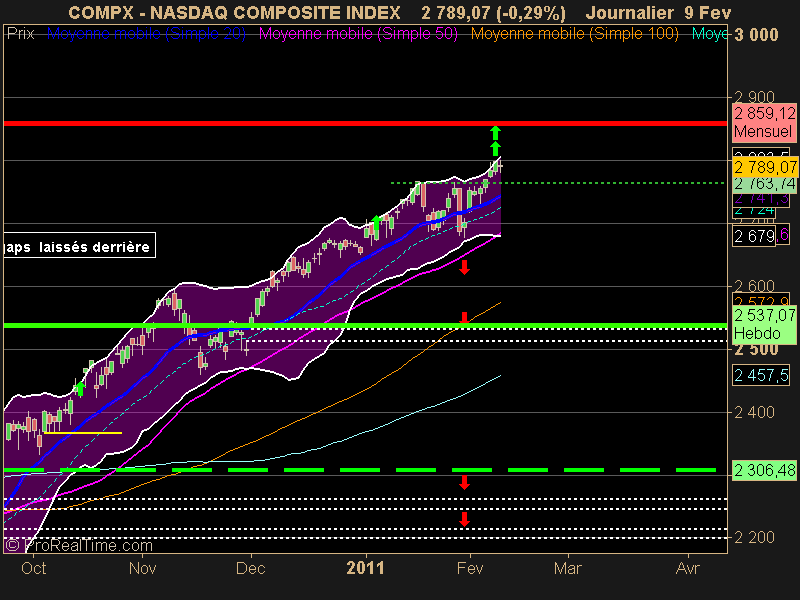Select Moyenne mobile (Simple 20) legend label
Viewport: 800px width, 600px height.
click(x=146, y=34)
